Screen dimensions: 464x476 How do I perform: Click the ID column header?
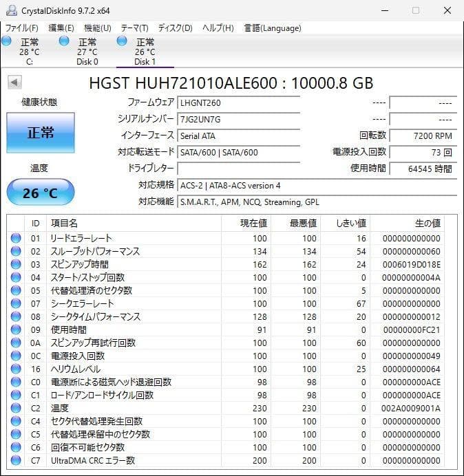[x=36, y=223]
